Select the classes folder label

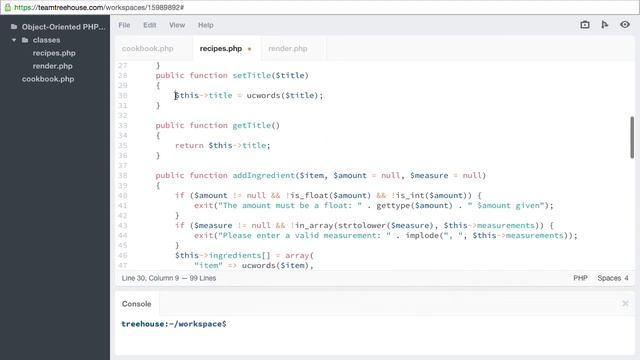pos(46,40)
